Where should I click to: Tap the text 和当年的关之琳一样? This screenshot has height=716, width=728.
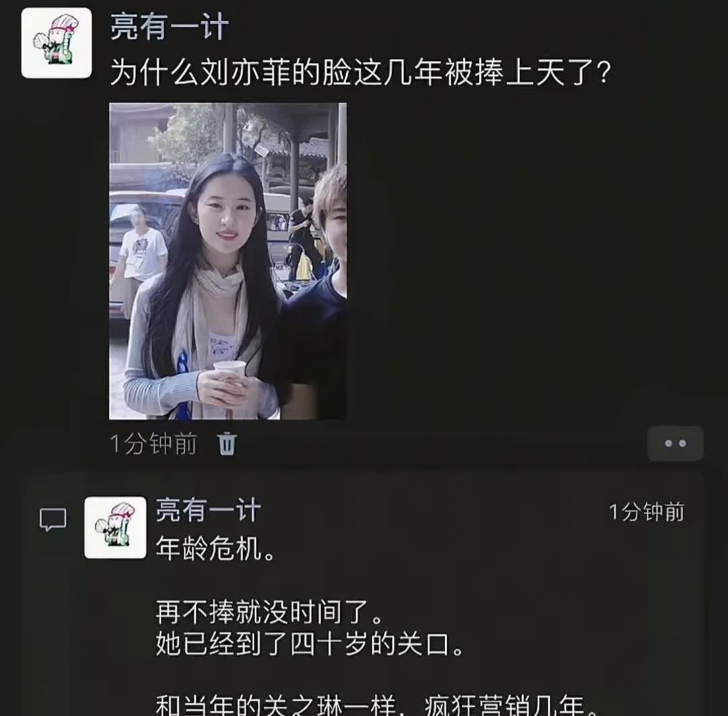pyautogui.click(x=275, y=705)
